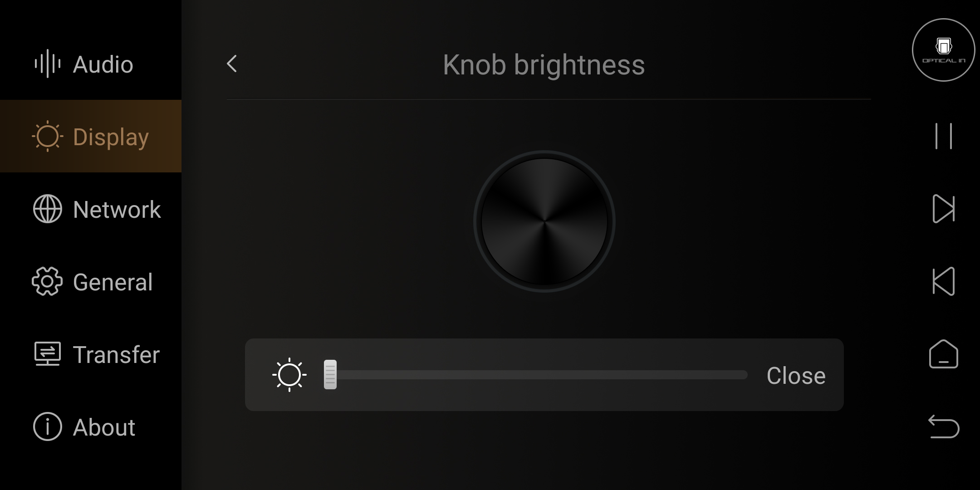The width and height of the screenshot is (980, 490).
Task: Open the Network settings section
Action: (91, 209)
